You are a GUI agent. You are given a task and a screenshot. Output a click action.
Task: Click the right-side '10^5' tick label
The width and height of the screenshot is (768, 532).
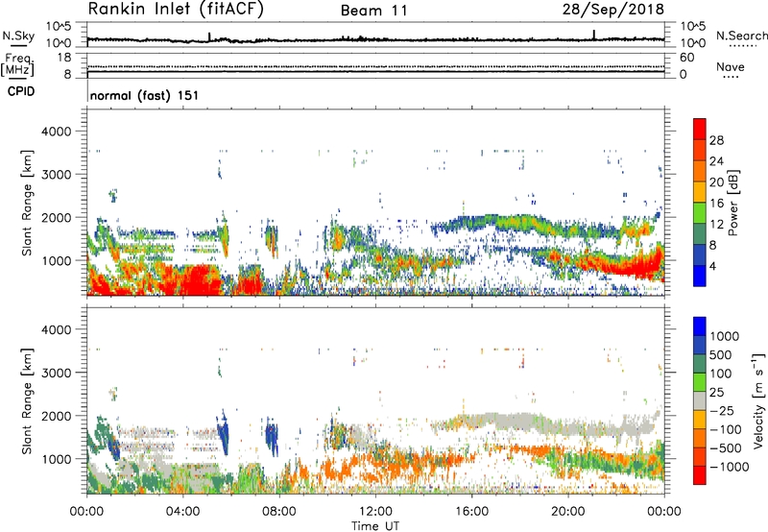point(693,27)
